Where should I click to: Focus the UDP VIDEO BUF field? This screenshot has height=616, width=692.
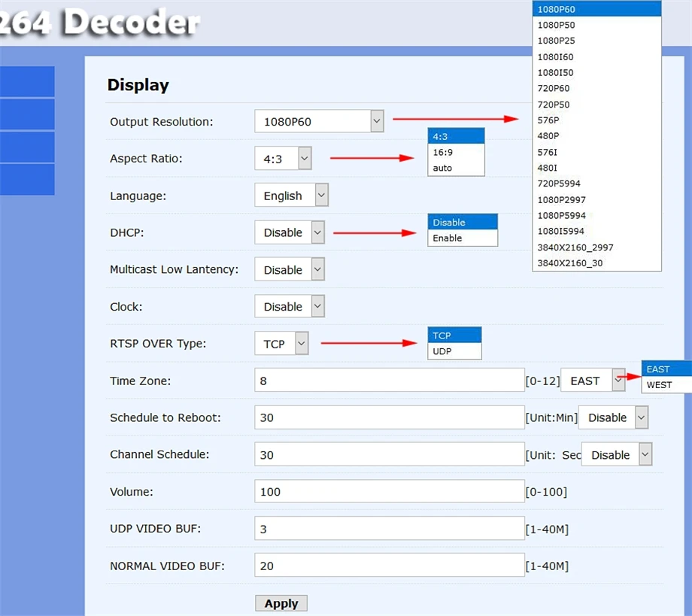point(389,529)
